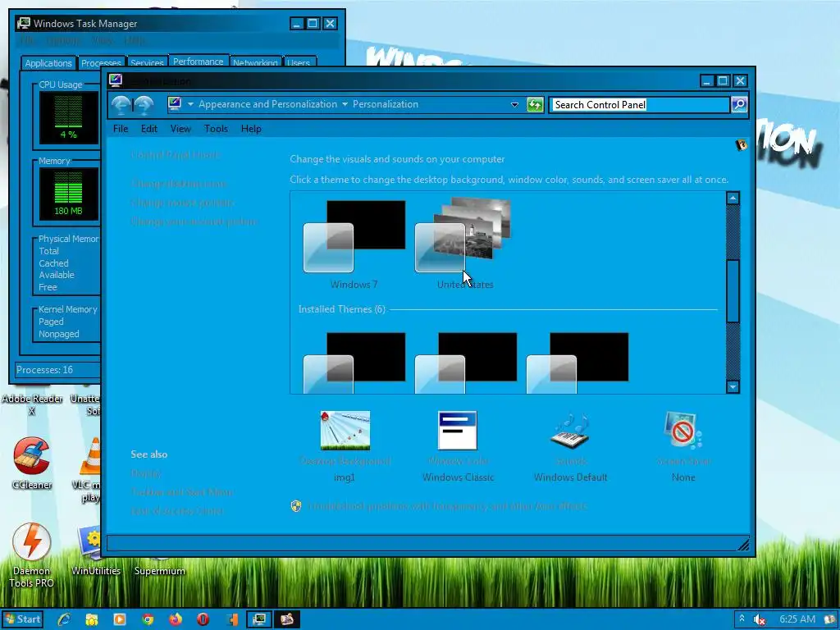Open the View menu
The height and width of the screenshot is (630, 840).
coord(180,129)
